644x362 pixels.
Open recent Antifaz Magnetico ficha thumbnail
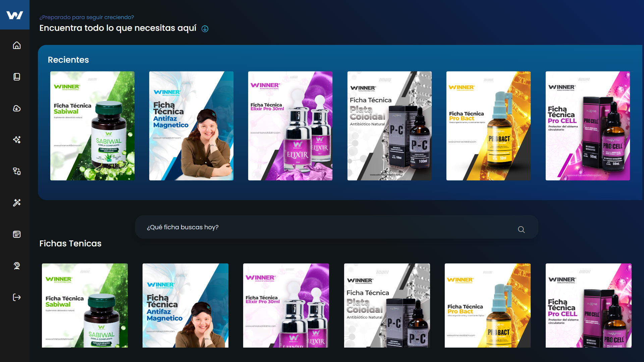(191, 126)
